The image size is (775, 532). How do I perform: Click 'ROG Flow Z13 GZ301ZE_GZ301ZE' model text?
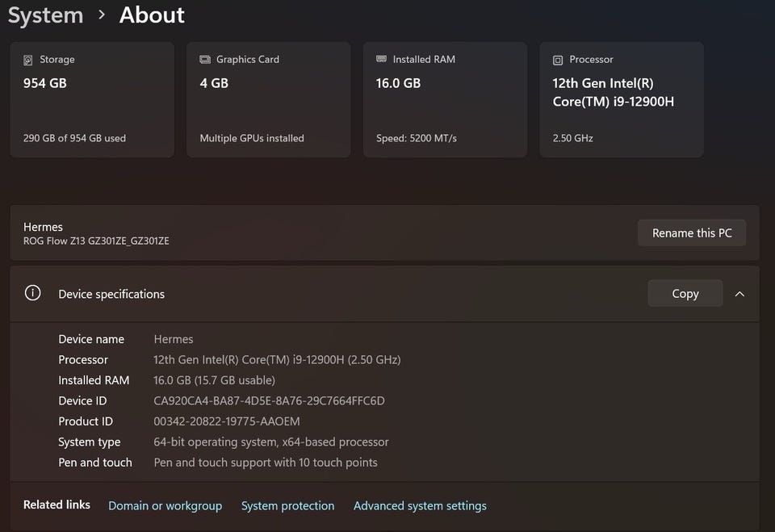coord(96,241)
